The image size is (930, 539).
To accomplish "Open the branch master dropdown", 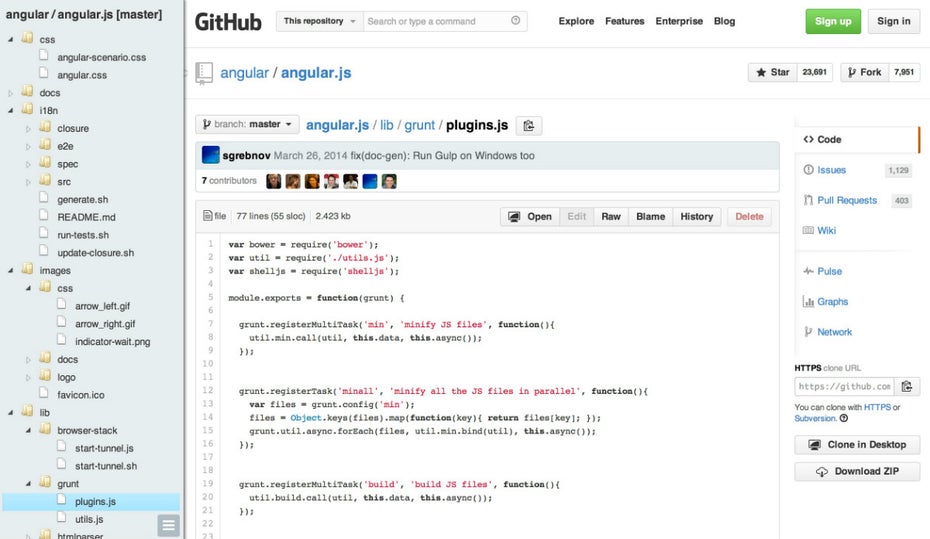I will (247, 125).
